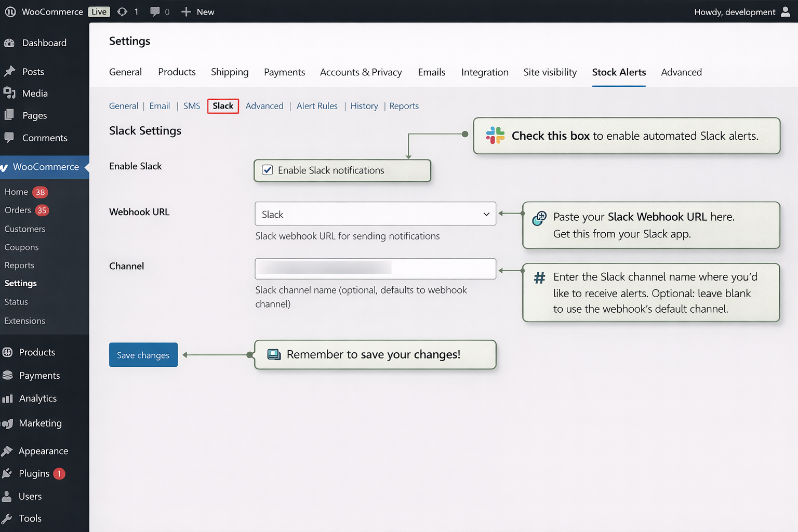This screenshot has height=532, width=798.
Task: Click the Save changes button
Action: [143, 355]
